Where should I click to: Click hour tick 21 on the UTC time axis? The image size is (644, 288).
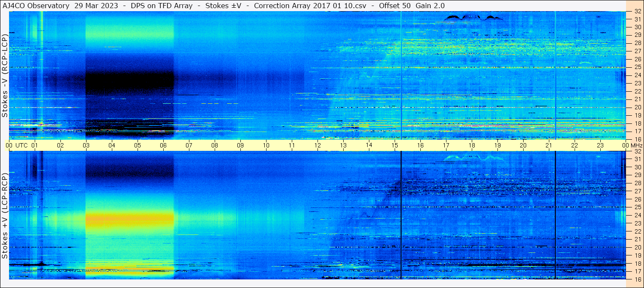pos(549,145)
